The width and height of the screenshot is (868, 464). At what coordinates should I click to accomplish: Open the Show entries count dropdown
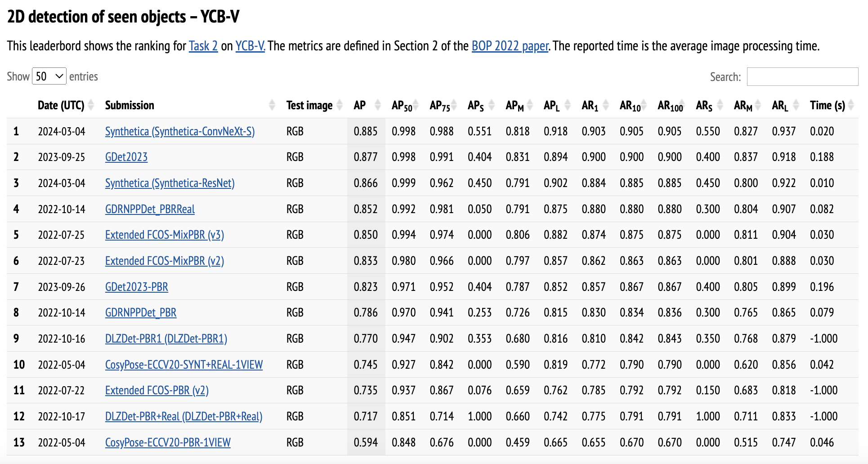point(49,76)
